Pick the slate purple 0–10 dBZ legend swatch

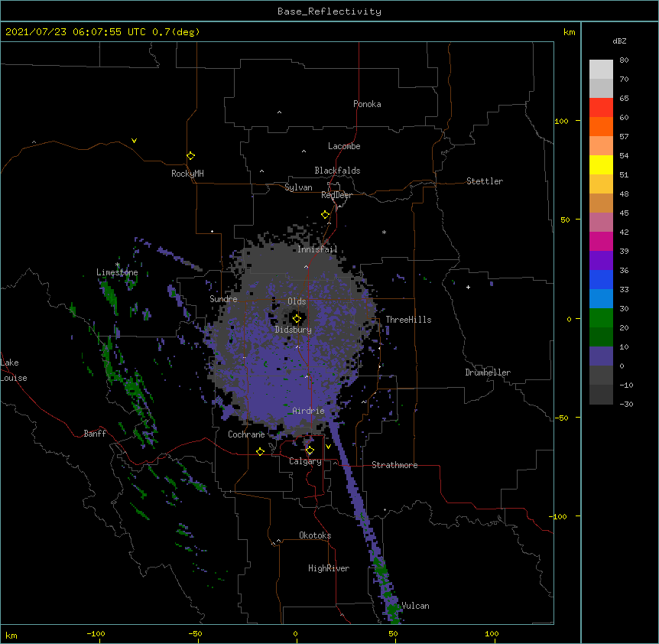coord(601,356)
